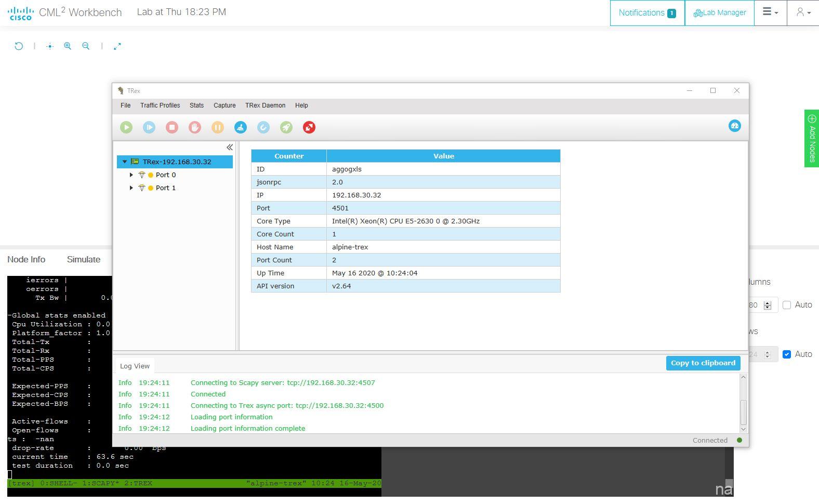Screen dimensions: 819x504
Task: Select the Port 1 tree row
Action: tap(175, 188)
